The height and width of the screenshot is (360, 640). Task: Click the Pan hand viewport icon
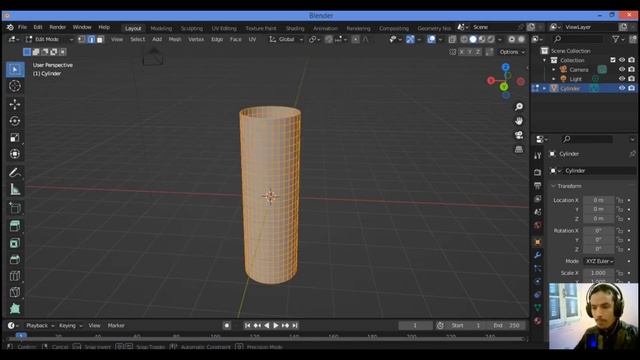519,121
